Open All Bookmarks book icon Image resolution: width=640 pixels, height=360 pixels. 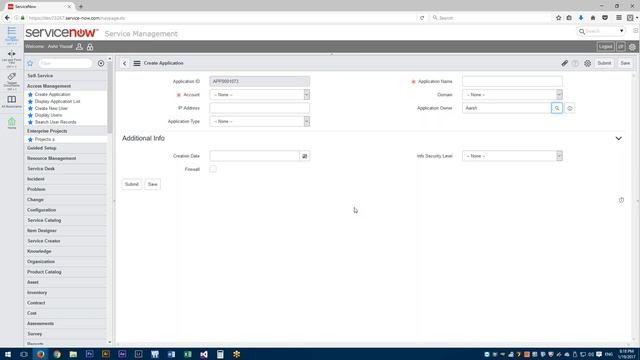(x=11, y=100)
